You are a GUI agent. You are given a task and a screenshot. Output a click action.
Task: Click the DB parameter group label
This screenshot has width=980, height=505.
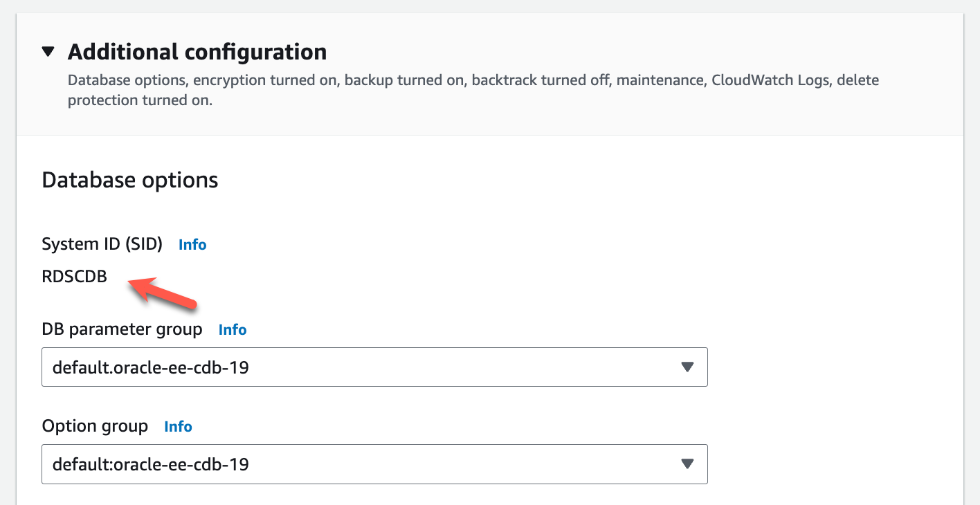pos(122,329)
